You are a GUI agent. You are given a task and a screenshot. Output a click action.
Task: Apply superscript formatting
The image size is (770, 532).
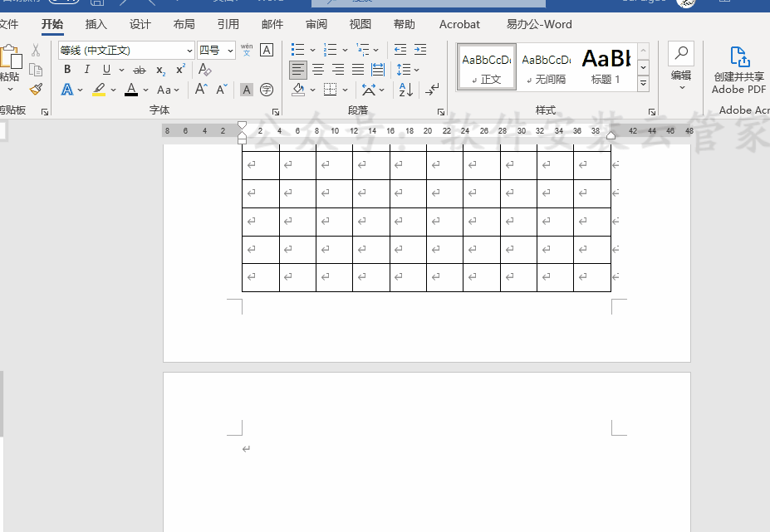coord(180,69)
